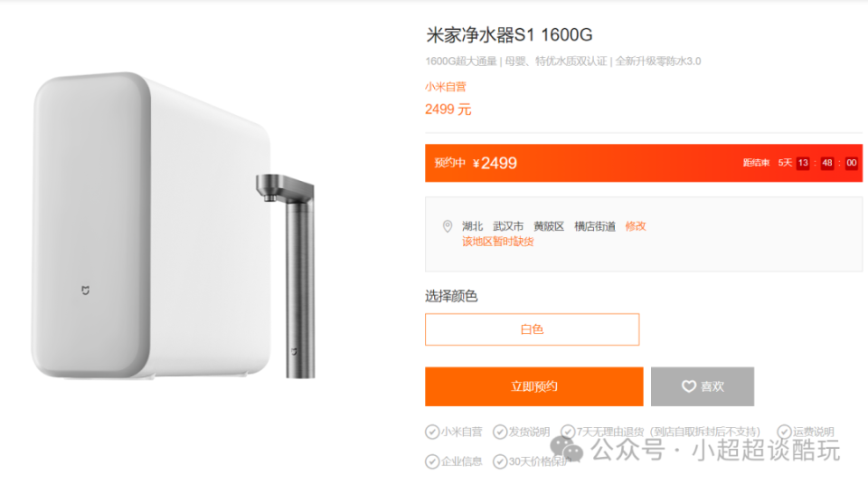Click the 横店街道 address text

(x=595, y=226)
